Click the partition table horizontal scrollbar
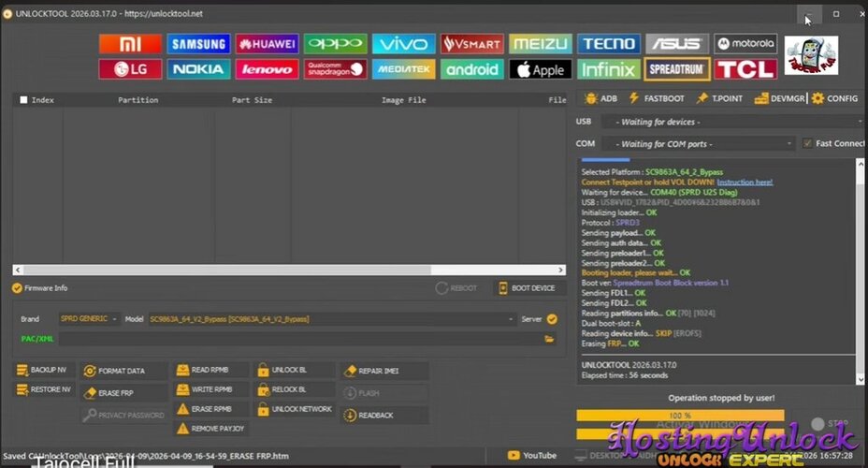 [x=227, y=270]
